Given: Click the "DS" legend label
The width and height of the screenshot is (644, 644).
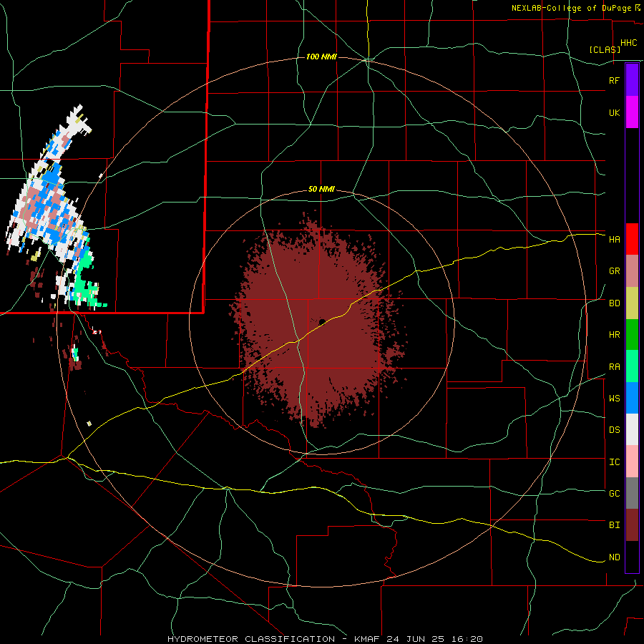Looking at the screenshot, I should [614, 430].
